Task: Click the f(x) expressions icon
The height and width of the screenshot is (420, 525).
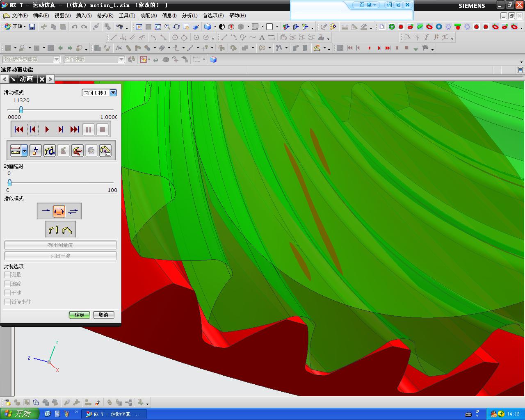Action: point(119,48)
